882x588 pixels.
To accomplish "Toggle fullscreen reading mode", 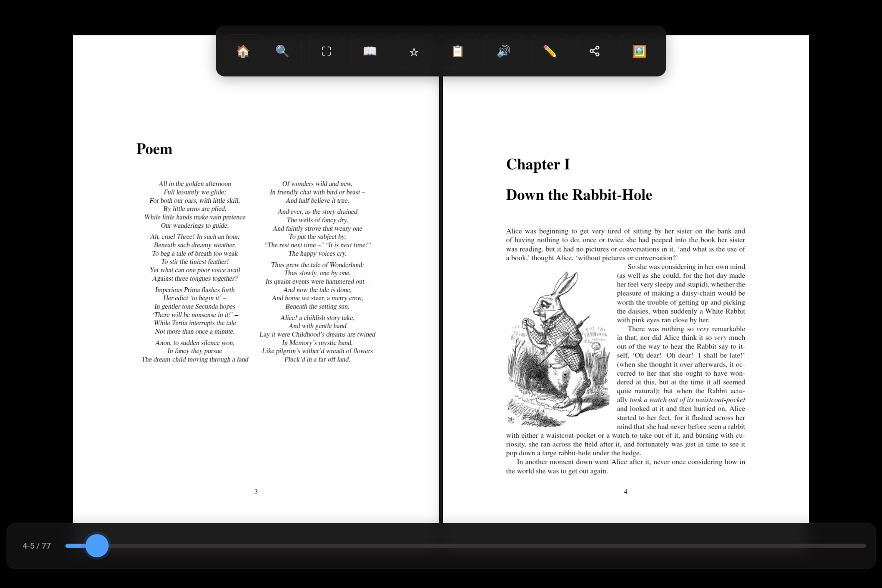I will [x=326, y=51].
